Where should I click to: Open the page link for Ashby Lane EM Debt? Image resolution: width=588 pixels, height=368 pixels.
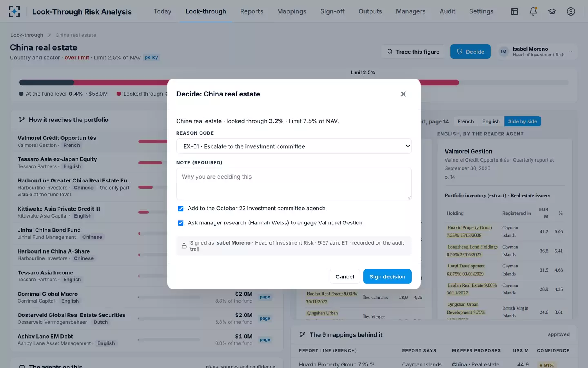pos(265,340)
